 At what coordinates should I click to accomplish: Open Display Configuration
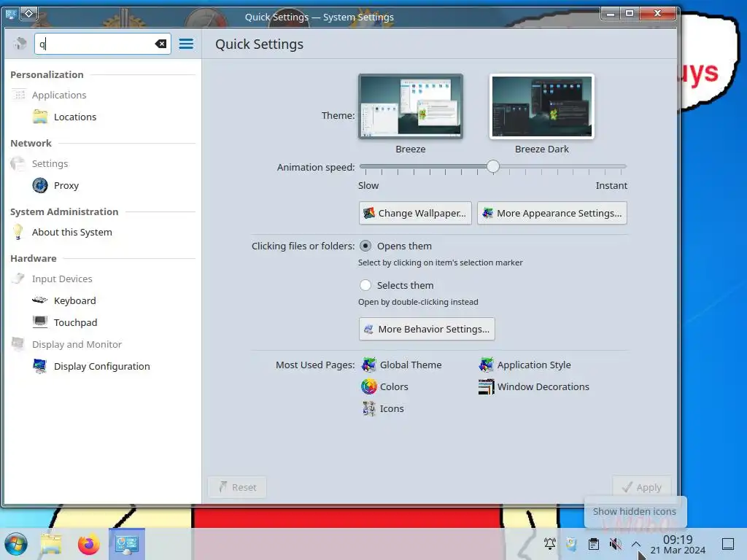point(102,366)
